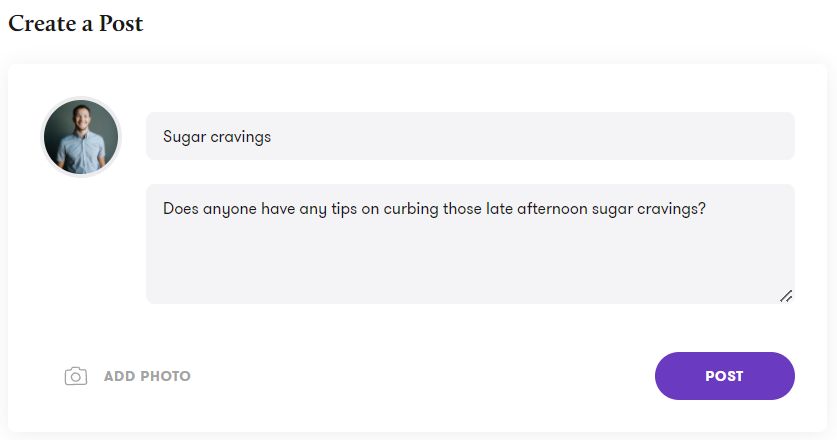Screen dimensions: 837x440
Task: Click the 'Create a Post' heading
Action: click(x=76, y=23)
